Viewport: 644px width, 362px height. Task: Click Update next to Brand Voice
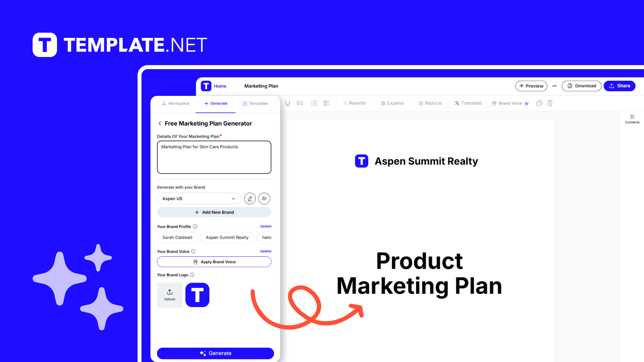[265, 251]
